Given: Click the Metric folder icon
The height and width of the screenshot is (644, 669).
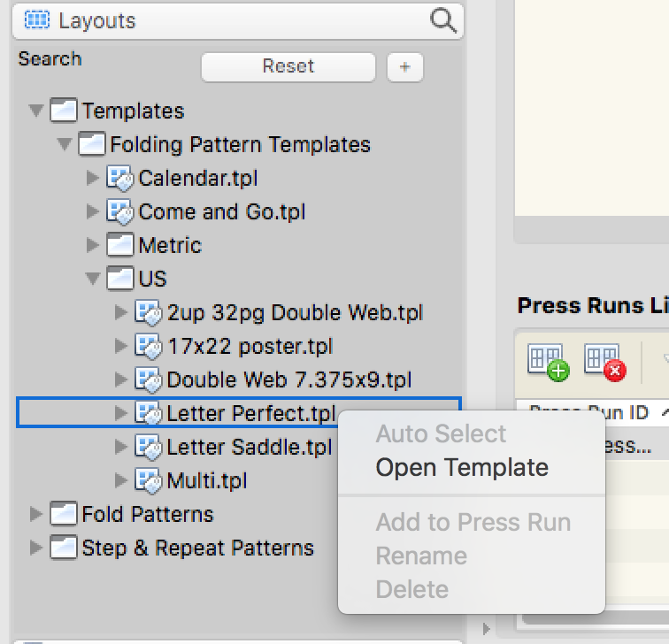Looking at the screenshot, I should 119,245.
